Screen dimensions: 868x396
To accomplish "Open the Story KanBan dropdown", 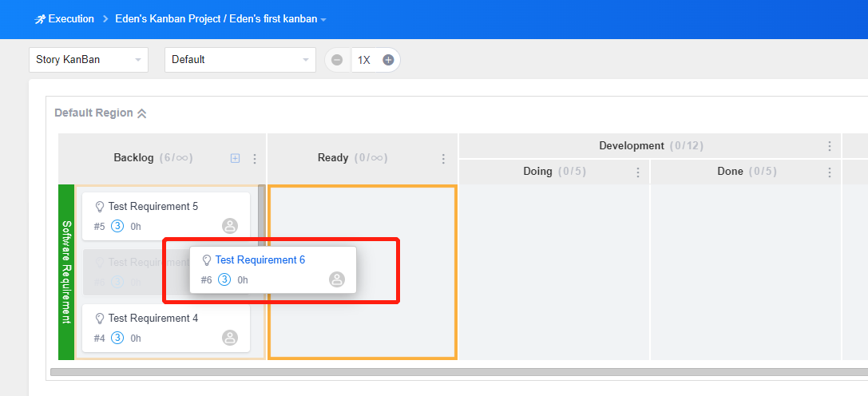I will (x=88, y=60).
